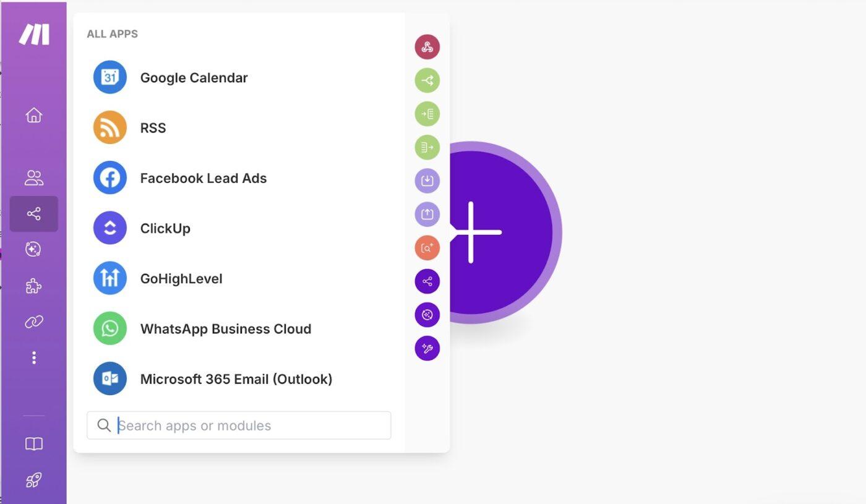Click the dark purple wrench Tools icon

pyautogui.click(x=427, y=348)
